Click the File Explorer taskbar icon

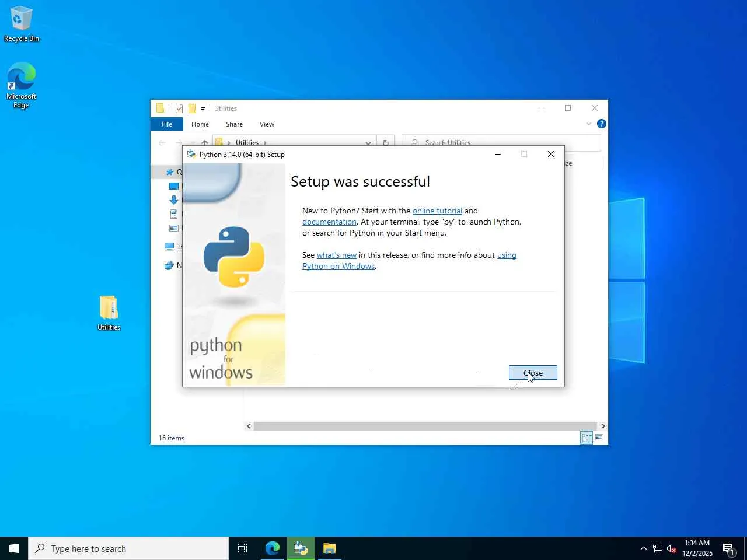click(x=330, y=548)
